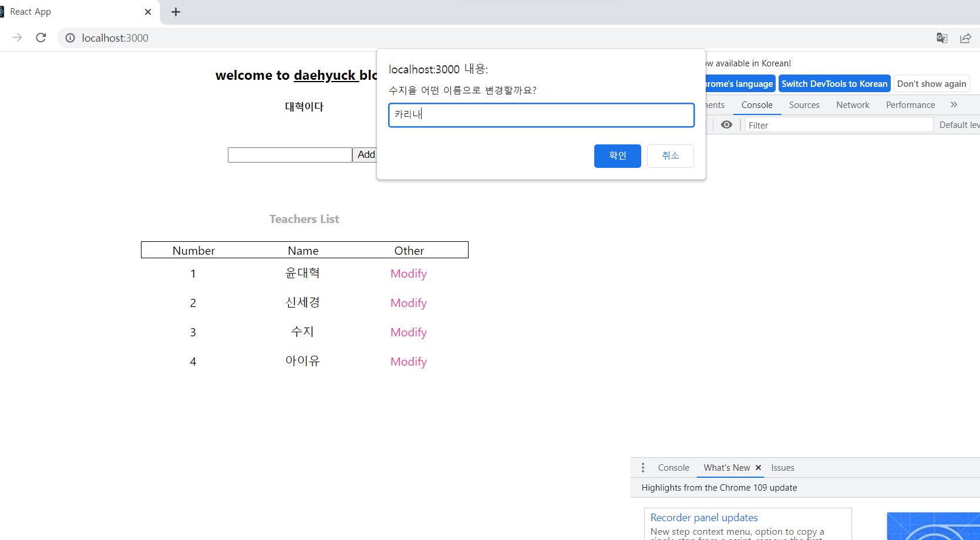Close the React App tab

(148, 12)
